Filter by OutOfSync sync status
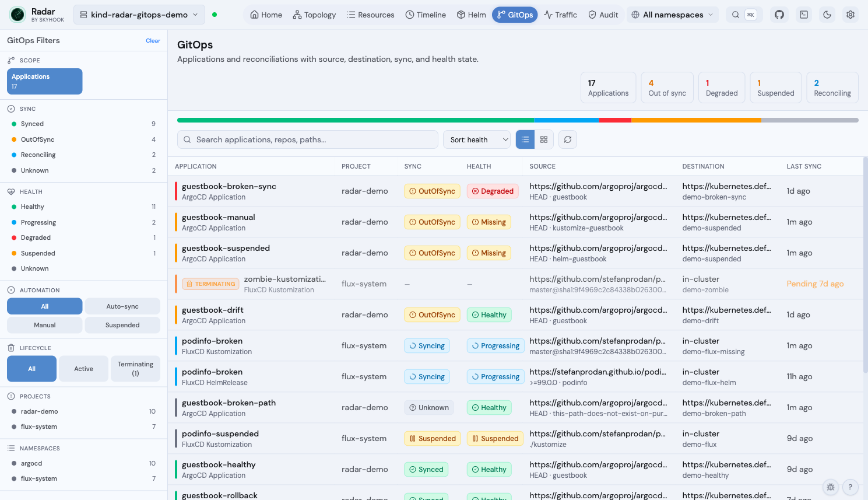The width and height of the screenshot is (868, 500). (x=83, y=139)
